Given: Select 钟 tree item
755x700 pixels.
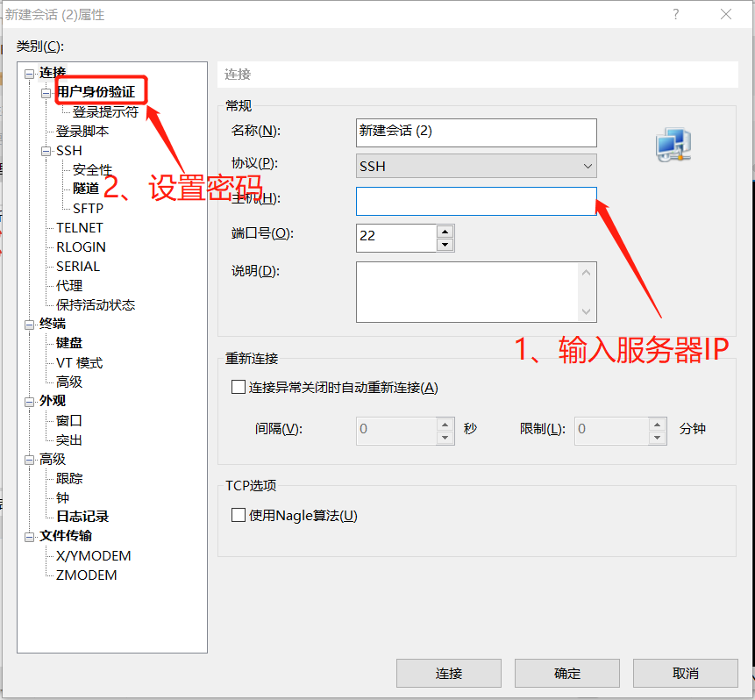Looking at the screenshot, I should point(62,497).
